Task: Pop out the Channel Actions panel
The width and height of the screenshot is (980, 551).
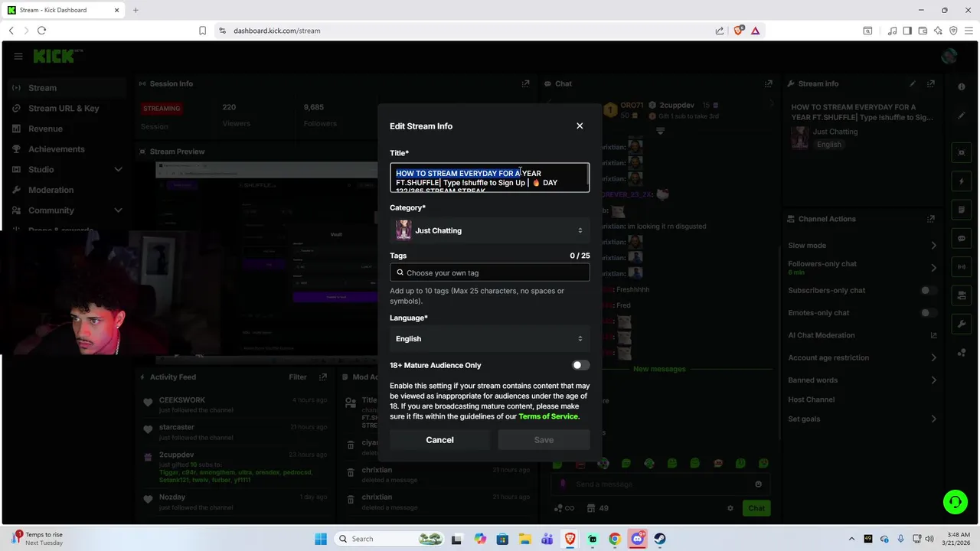Action: pos(930,219)
